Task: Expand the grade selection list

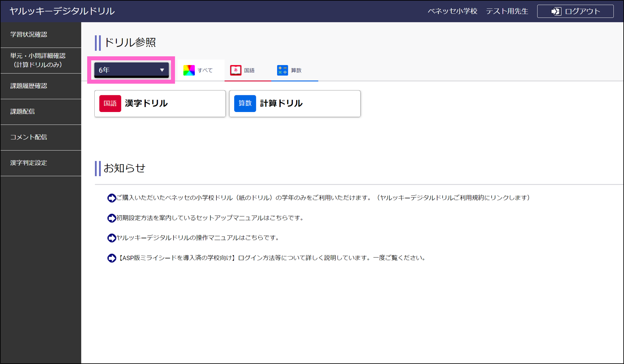Action: [x=131, y=70]
